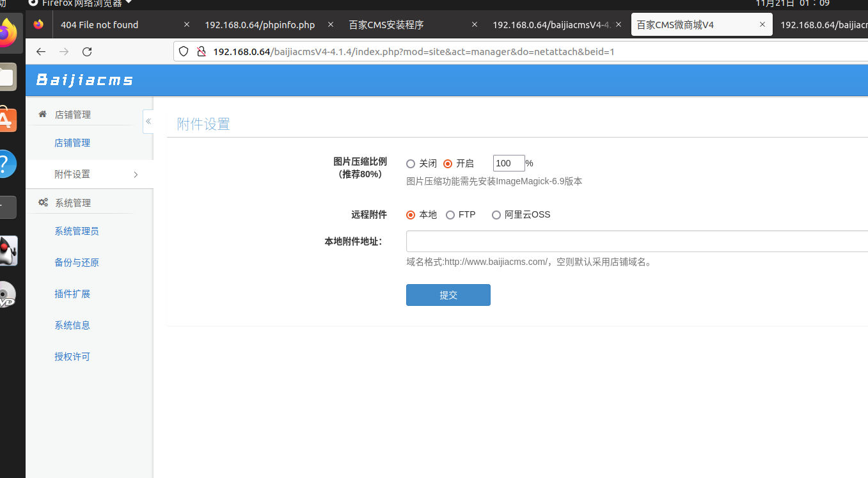868x478 pixels.
Task: Expand the 附件设置 chevron arrow
Action: (136, 175)
